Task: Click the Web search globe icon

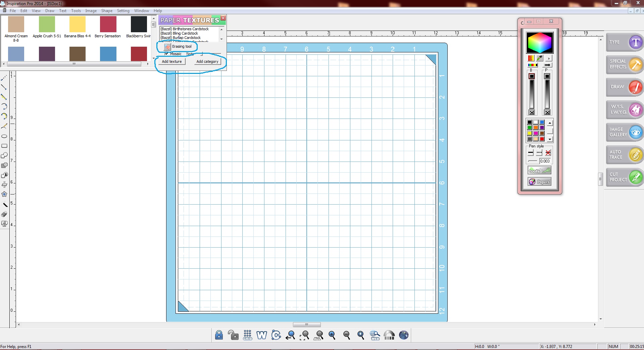Action: 375,335
